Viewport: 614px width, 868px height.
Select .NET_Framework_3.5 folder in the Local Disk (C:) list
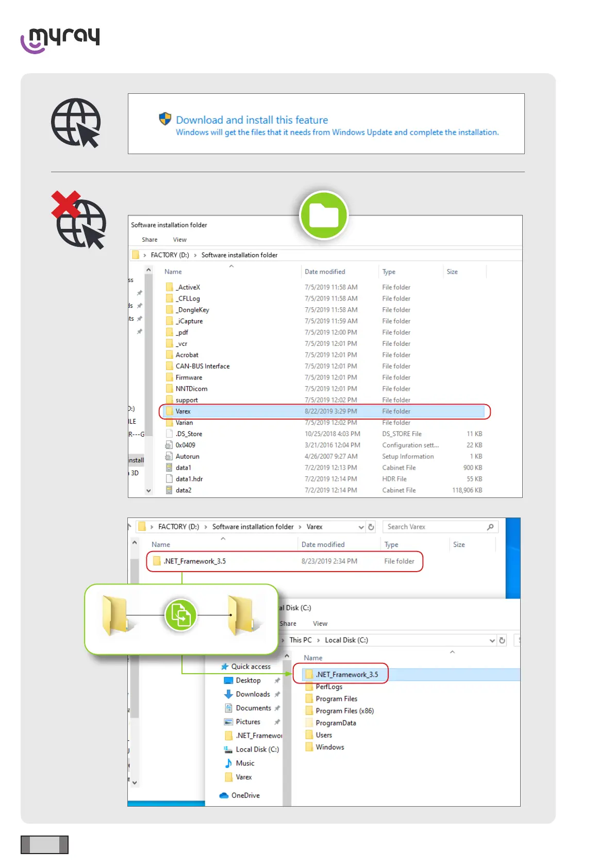point(411,675)
